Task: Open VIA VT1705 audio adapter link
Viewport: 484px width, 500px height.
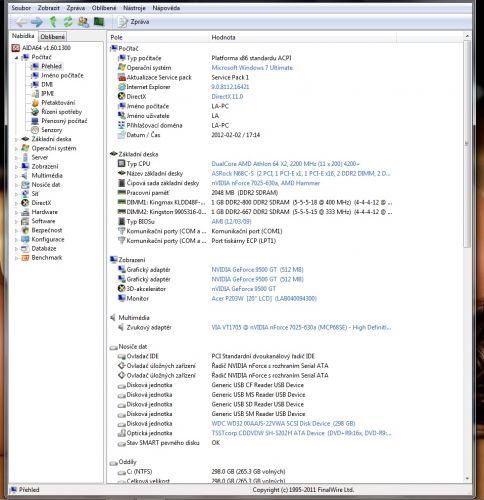Action: (301, 328)
